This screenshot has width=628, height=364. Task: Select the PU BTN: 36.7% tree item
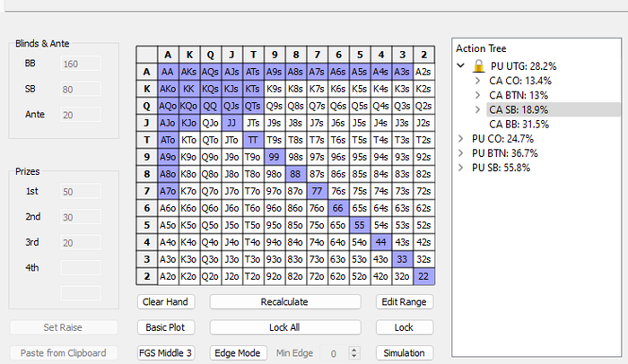504,153
